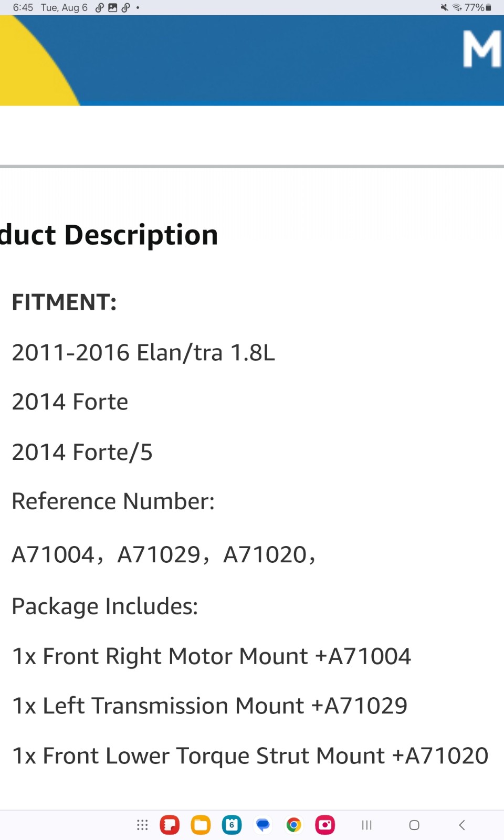This screenshot has width=504, height=840.
Task: Tap the back arrow navigation button
Action: tap(462, 825)
